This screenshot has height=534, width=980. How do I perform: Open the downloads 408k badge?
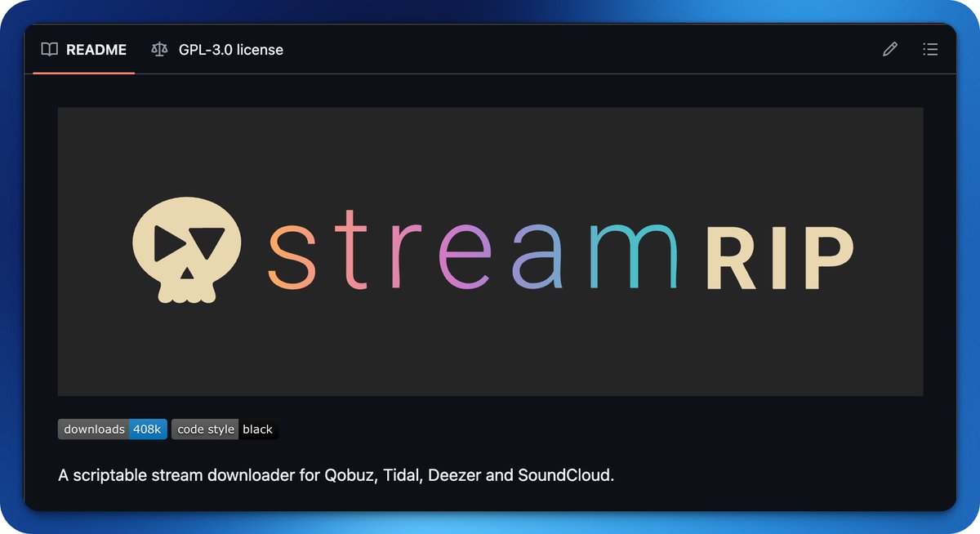[113, 429]
